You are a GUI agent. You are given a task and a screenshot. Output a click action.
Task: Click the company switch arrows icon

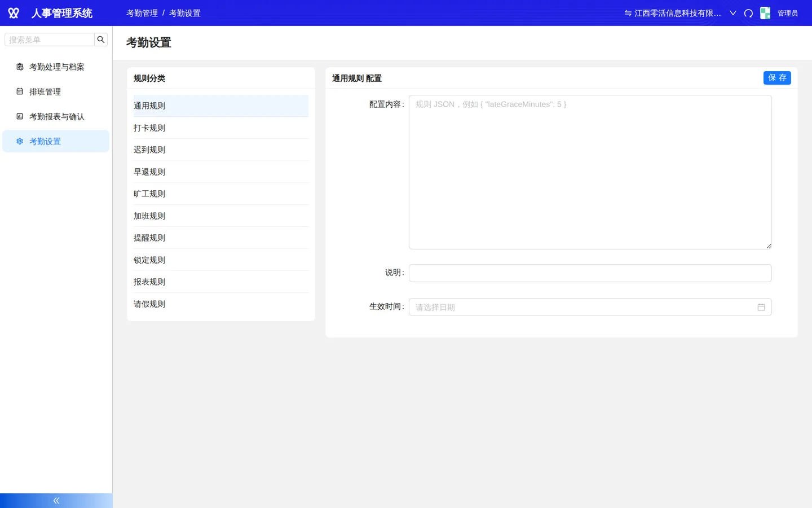[628, 13]
